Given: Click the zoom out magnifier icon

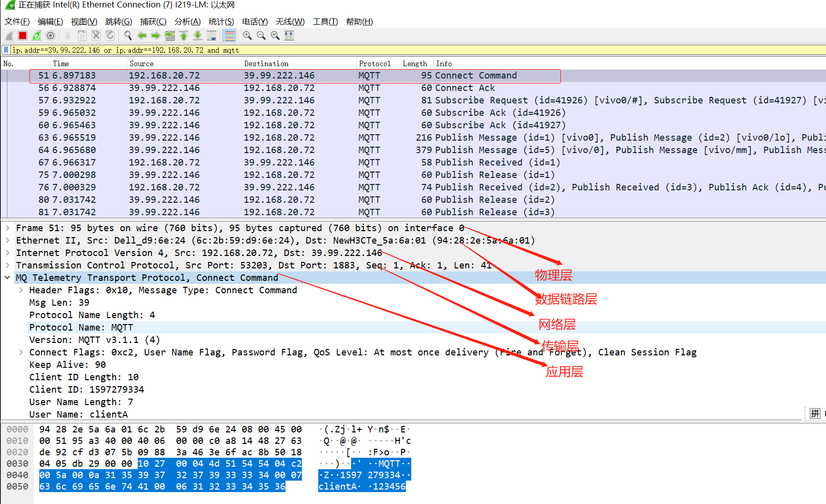Looking at the screenshot, I should pos(261,36).
